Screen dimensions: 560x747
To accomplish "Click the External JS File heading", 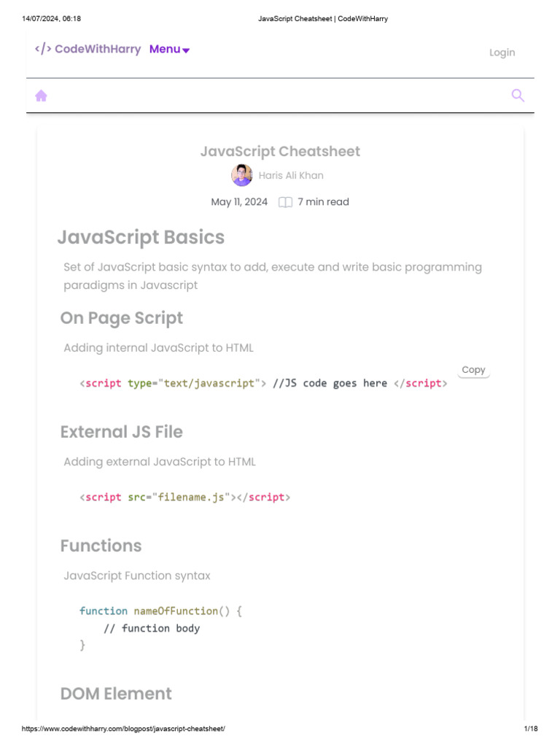I will (x=121, y=432).
